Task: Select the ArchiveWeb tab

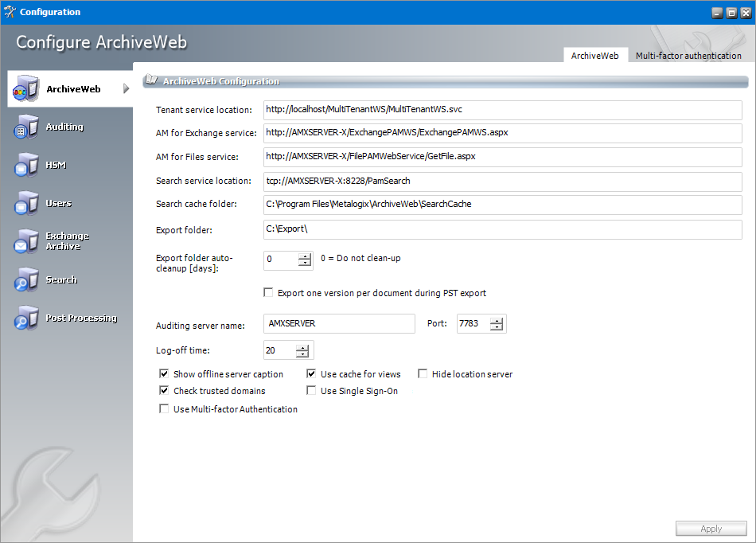Action: click(594, 56)
